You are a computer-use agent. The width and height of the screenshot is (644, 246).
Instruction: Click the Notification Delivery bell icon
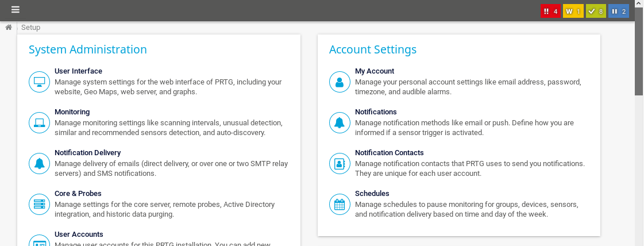coord(40,163)
